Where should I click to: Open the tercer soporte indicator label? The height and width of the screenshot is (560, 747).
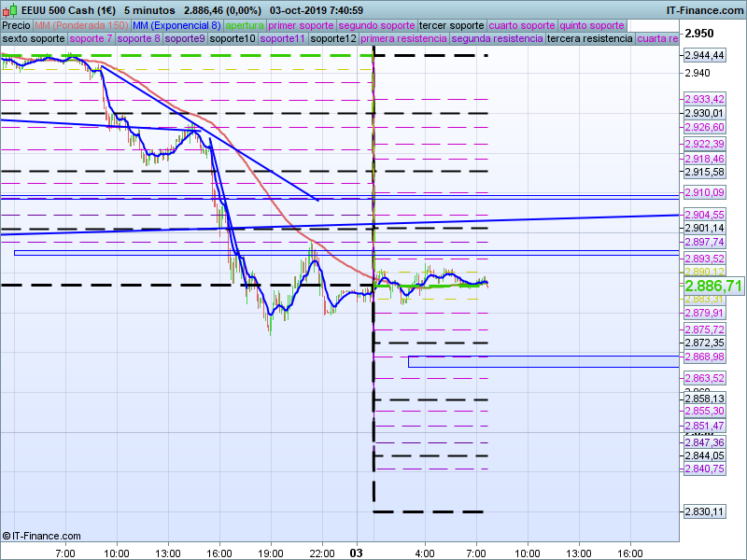coord(451,26)
